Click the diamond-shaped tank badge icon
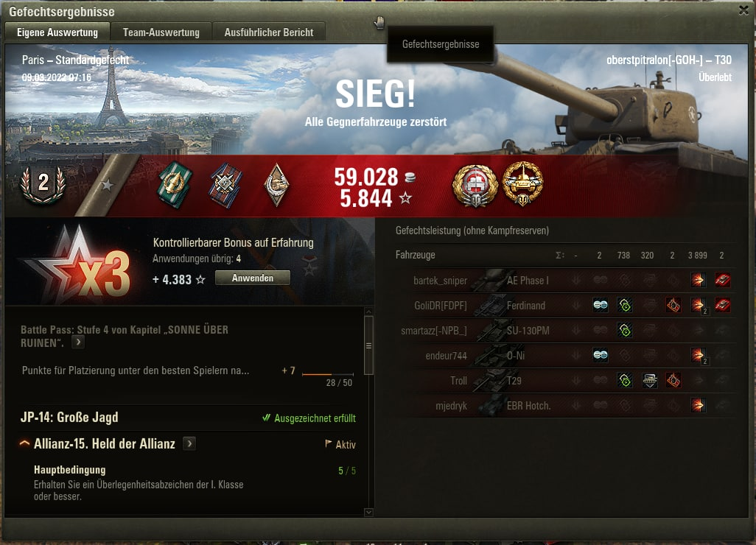The height and width of the screenshot is (545, 756). click(x=277, y=186)
